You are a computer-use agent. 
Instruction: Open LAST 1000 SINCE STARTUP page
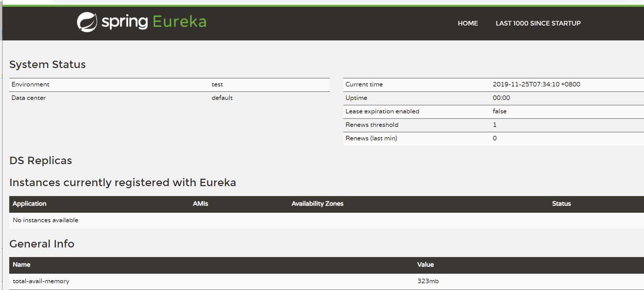(538, 23)
